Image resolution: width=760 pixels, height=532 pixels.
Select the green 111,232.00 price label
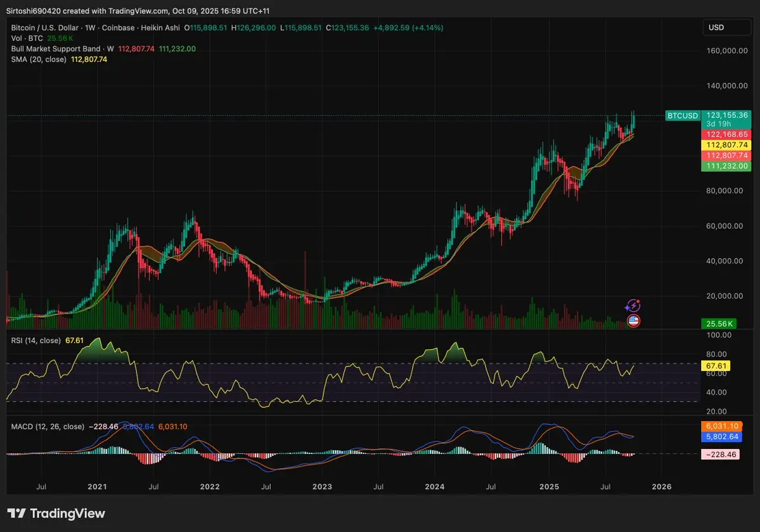726,166
